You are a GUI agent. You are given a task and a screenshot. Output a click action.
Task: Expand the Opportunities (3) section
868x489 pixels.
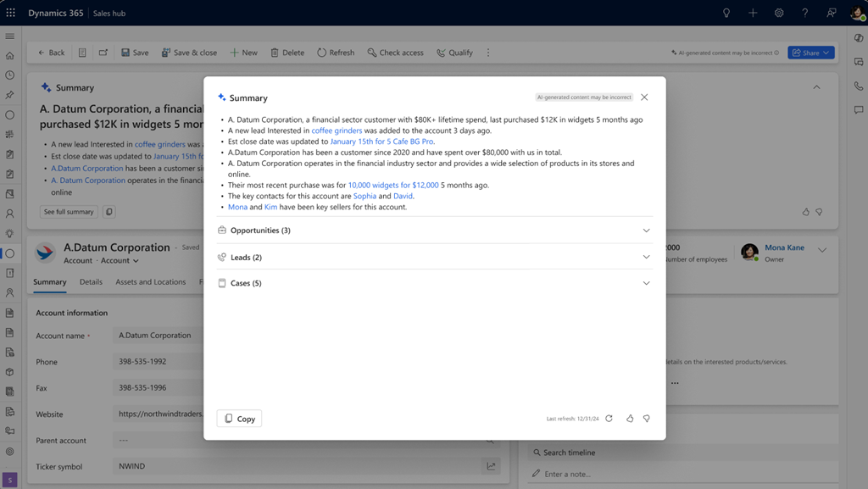(x=646, y=230)
